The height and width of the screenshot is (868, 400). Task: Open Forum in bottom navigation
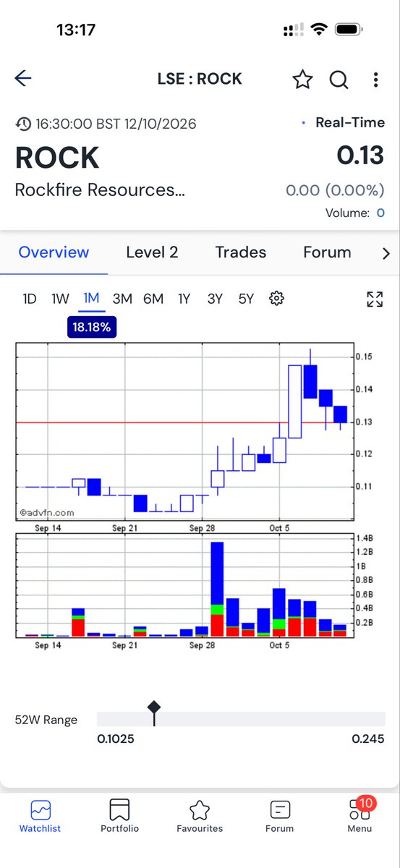(x=279, y=816)
